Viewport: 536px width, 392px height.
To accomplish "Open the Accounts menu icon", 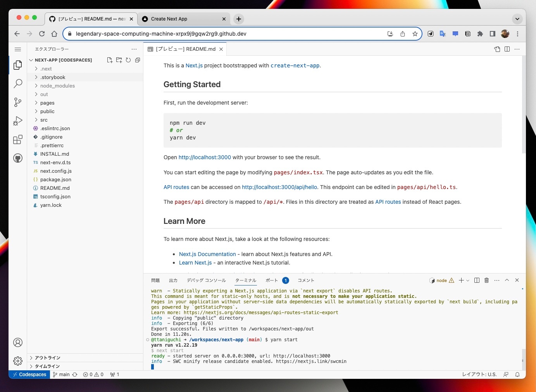I will click(x=18, y=342).
